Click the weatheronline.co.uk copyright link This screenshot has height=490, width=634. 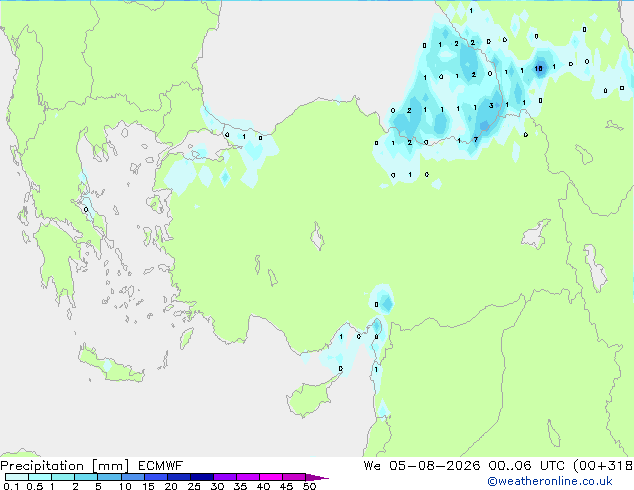click(550, 481)
